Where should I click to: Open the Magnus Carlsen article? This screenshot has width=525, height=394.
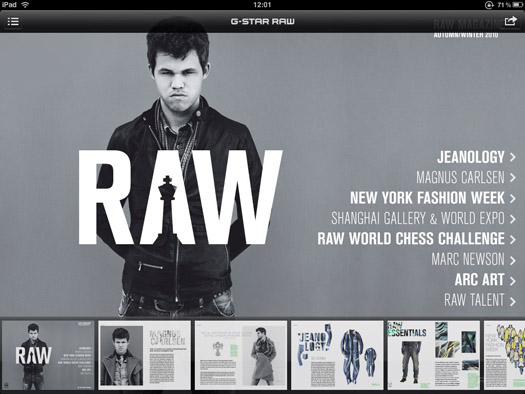click(x=460, y=177)
